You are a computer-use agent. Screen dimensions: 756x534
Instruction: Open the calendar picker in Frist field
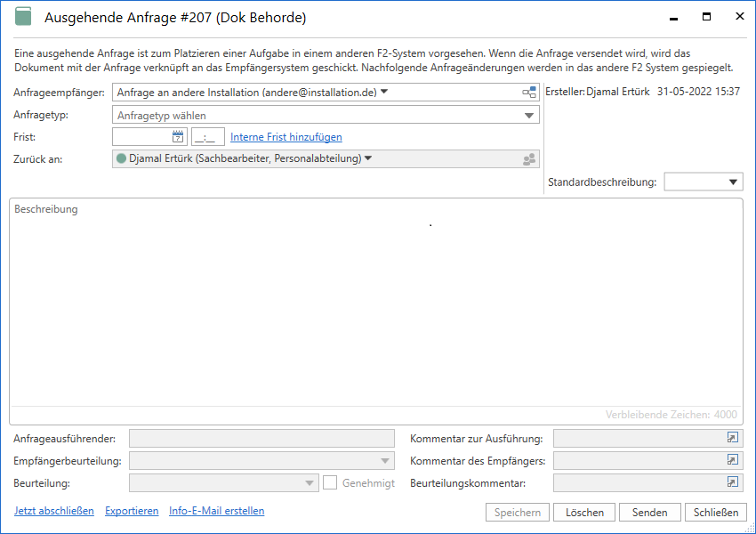pos(177,137)
